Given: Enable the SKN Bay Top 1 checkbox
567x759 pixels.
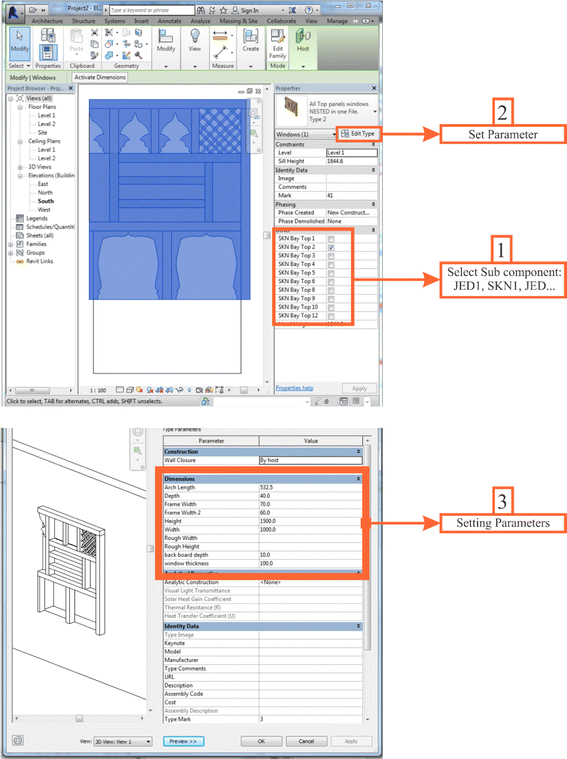Looking at the screenshot, I should click(331, 239).
